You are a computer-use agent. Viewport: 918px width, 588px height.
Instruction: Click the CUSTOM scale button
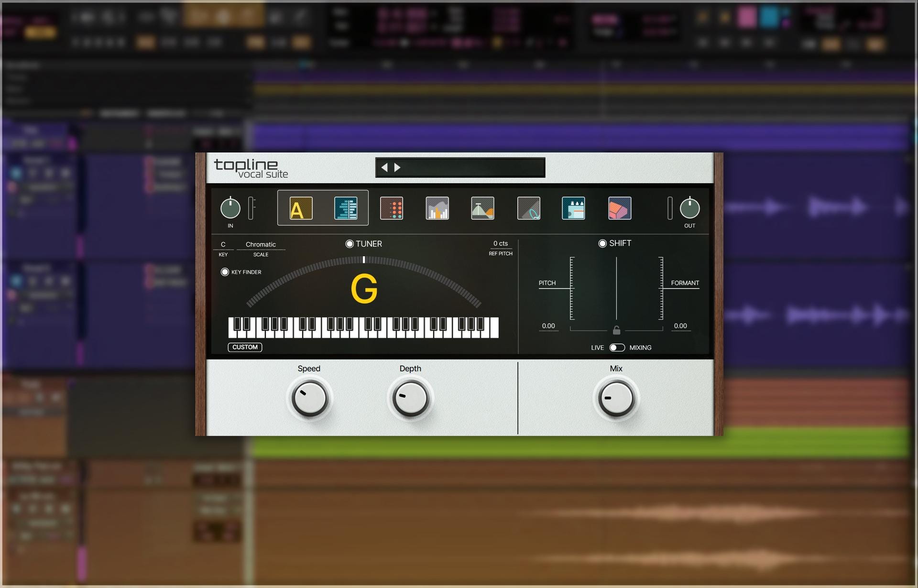coord(245,347)
